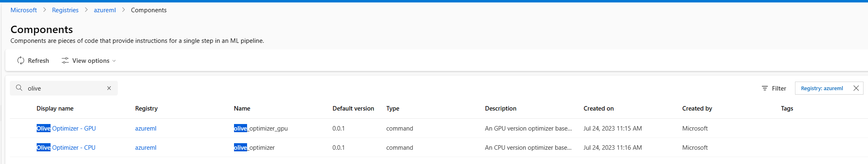Viewport: 868px width, 164px height.
Task: Click the Tags column header
Action: [x=787, y=109]
